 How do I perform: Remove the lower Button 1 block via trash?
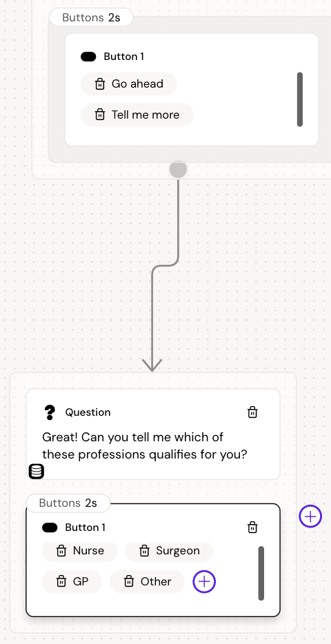click(x=252, y=527)
